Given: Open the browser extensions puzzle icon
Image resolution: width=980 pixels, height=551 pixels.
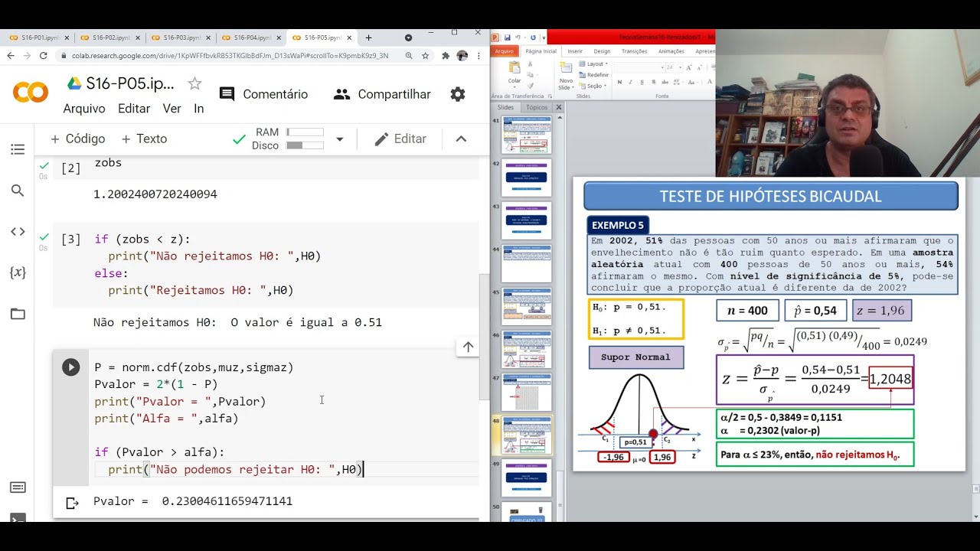Looking at the screenshot, I should pos(446,56).
